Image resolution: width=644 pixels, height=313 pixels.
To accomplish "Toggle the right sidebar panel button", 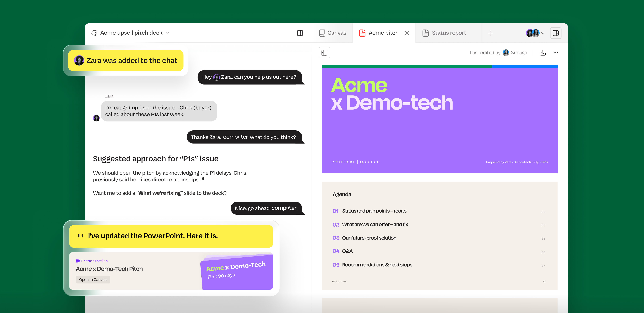I will click(x=556, y=33).
